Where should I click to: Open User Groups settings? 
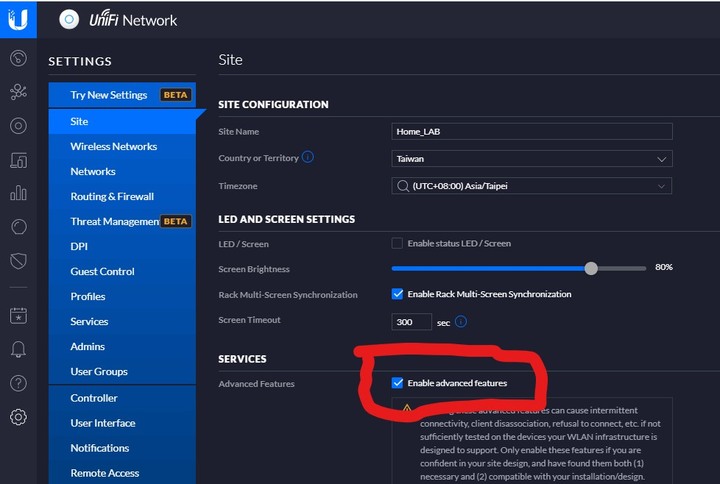point(123,371)
